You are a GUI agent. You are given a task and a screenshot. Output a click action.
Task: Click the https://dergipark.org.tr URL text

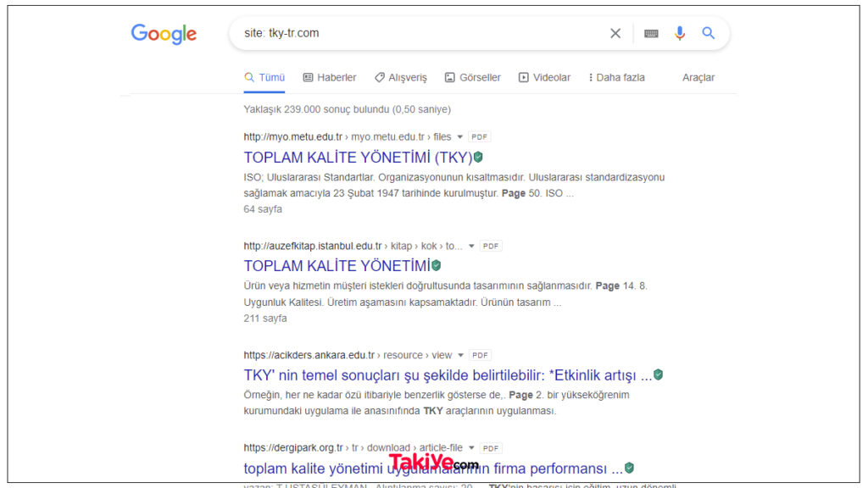[x=293, y=448]
